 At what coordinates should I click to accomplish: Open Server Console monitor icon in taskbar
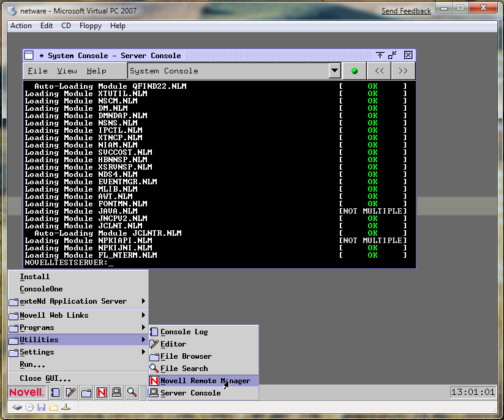click(117, 392)
